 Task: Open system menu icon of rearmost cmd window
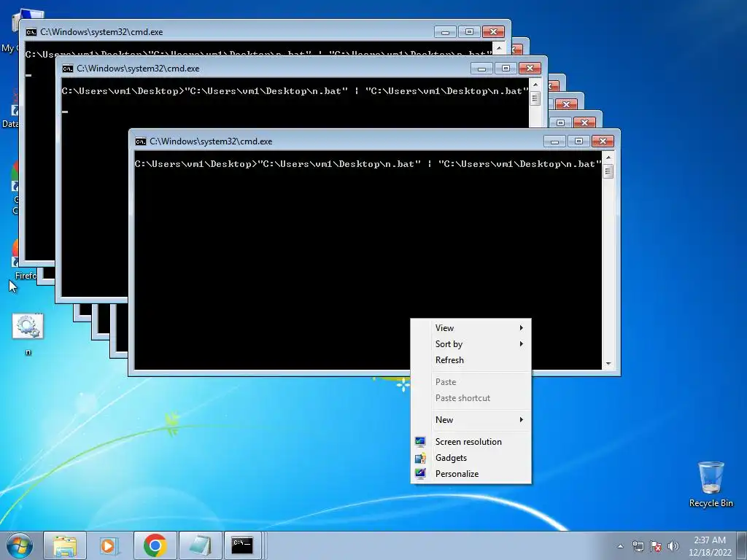[31, 32]
